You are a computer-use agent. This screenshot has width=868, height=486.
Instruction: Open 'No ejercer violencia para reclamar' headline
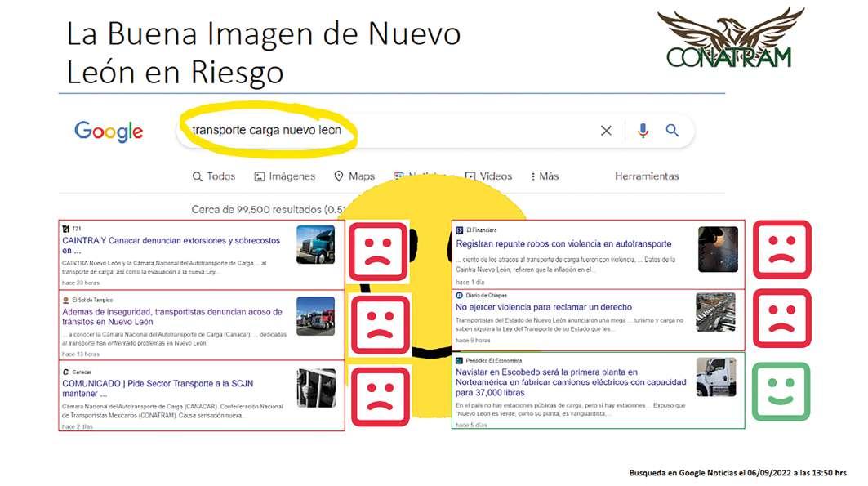coord(544,306)
